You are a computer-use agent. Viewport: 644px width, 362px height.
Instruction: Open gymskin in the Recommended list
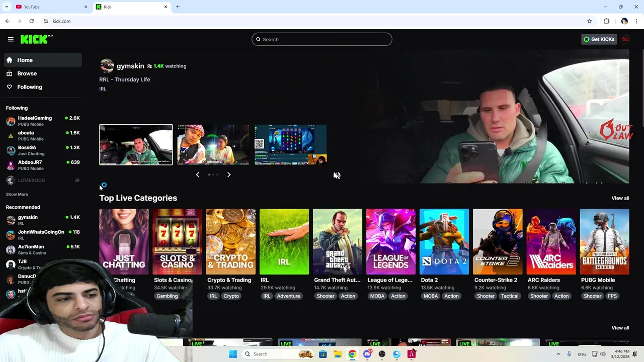pyautogui.click(x=43, y=220)
